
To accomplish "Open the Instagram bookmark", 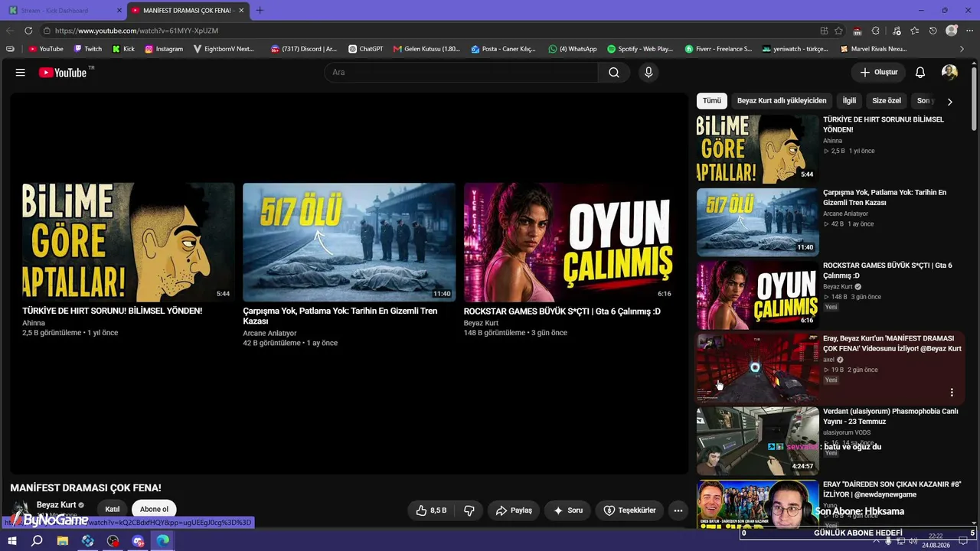I will point(164,49).
